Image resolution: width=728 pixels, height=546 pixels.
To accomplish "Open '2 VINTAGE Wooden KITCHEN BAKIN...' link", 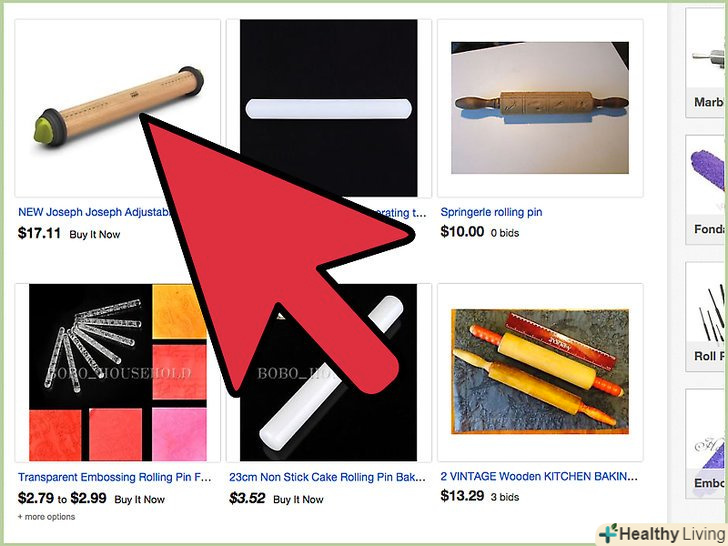I will pyautogui.click(x=539, y=476).
